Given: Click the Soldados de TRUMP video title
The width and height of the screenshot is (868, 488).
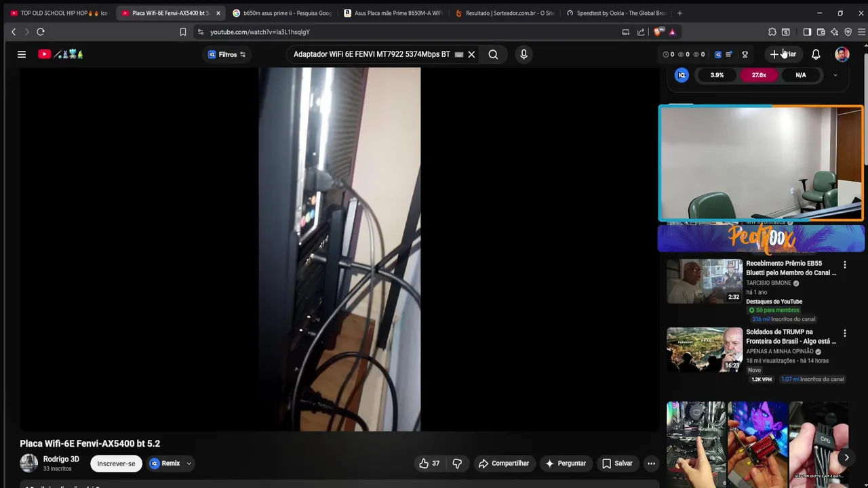Looking at the screenshot, I should tap(791, 337).
